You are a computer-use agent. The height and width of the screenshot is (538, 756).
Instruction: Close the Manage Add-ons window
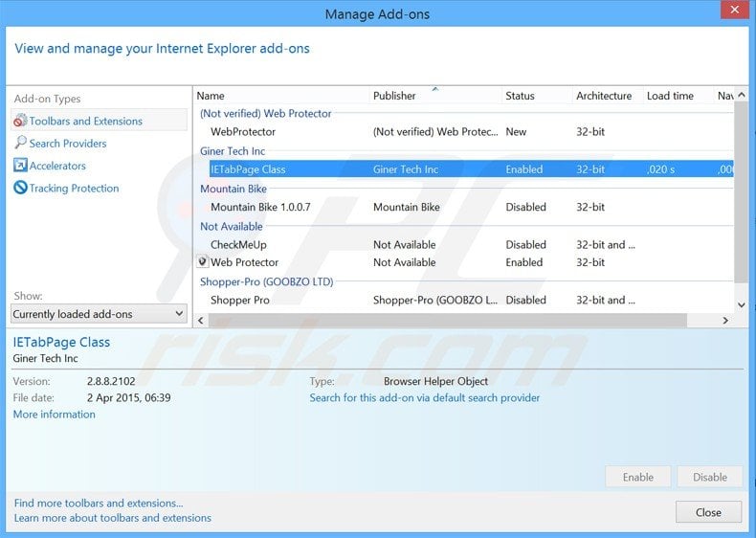[734, 11]
